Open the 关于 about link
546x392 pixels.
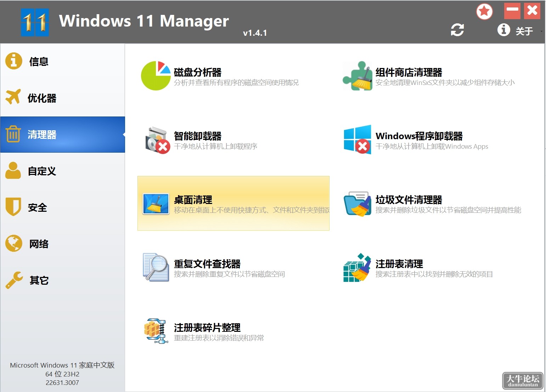point(524,31)
